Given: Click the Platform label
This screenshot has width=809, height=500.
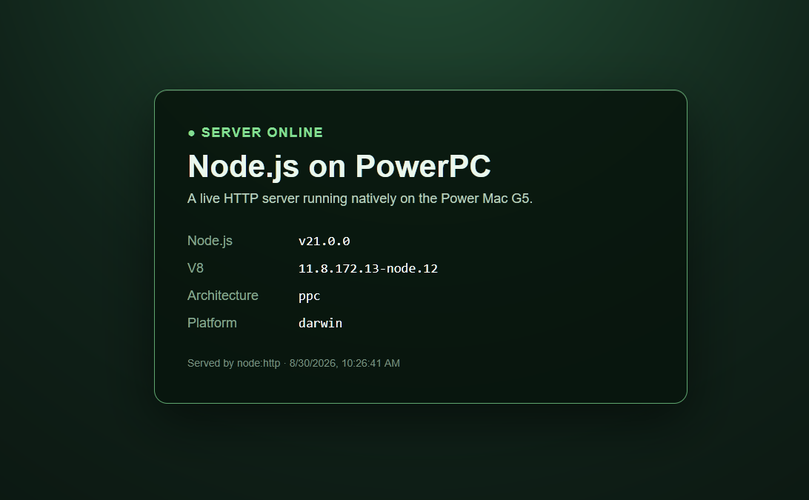Looking at the screenshot, I should (212, 323).
